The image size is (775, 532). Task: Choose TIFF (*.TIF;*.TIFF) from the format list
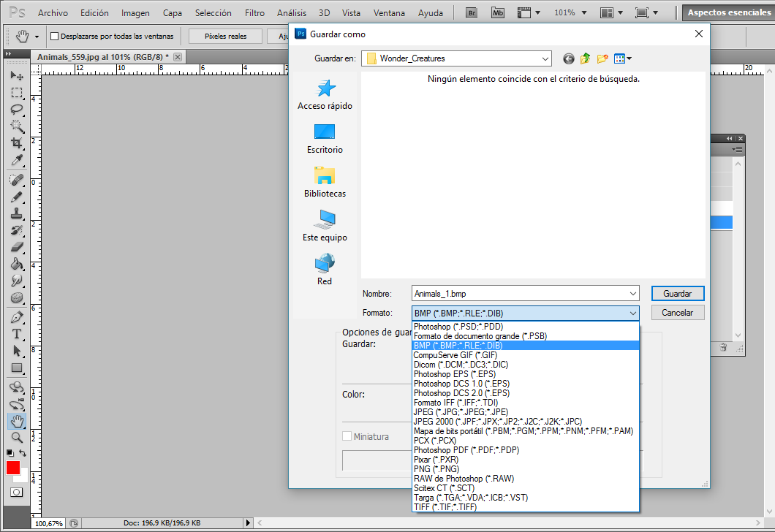526,507
